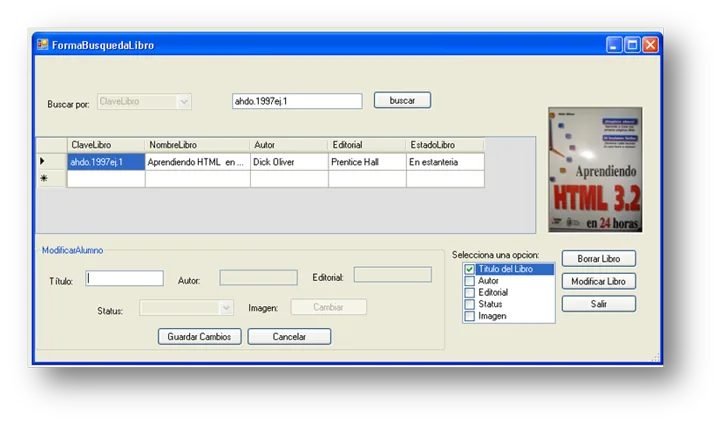
Task: Click the Editorial column header in grid
Action: pyautogui.click(x=367, y=145)
